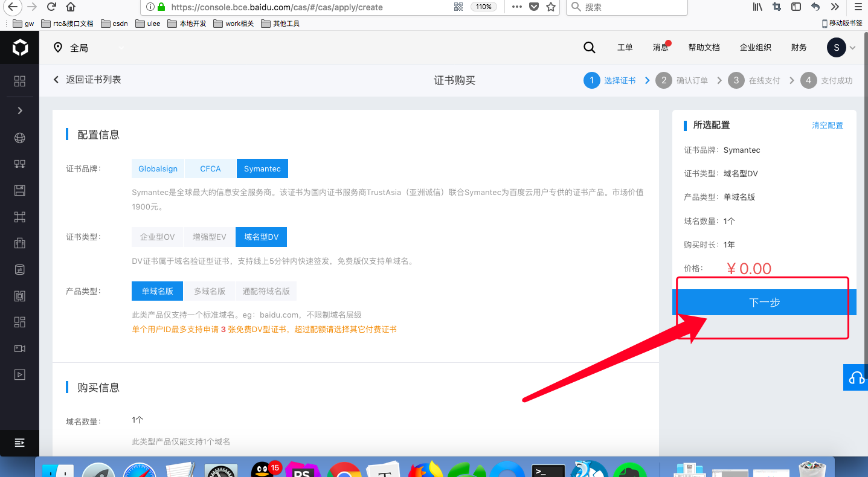Open the product grid icon in sidebar
The width and height of the screenshot is (868, 477).
tap(20, 81)
